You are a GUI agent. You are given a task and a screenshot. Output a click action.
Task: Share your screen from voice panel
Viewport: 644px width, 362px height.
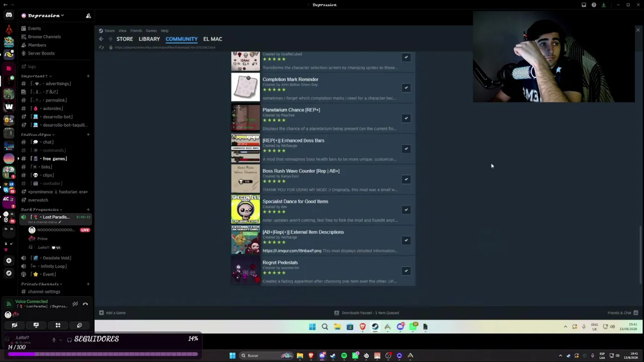[x=36, y=325]
